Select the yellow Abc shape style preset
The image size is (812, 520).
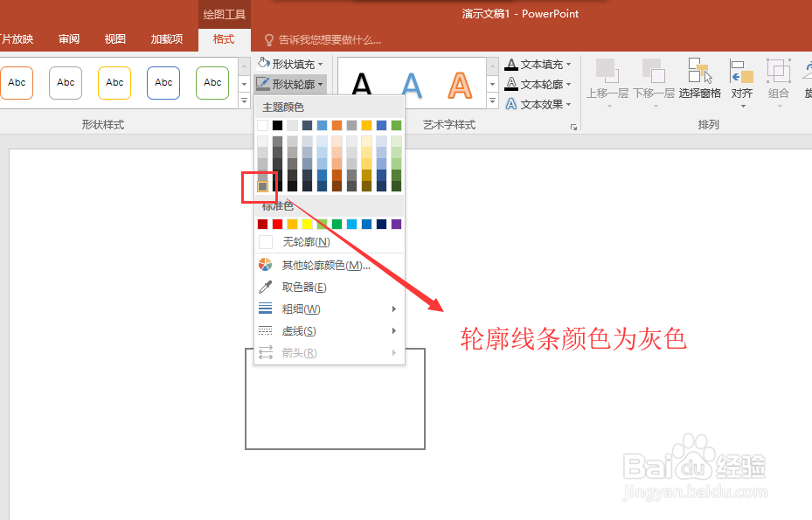point(115,82)
